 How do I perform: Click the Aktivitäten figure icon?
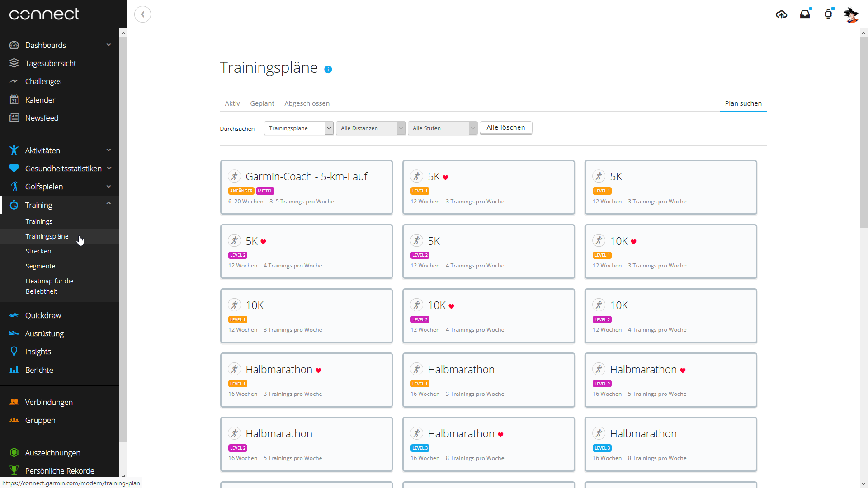14,150
